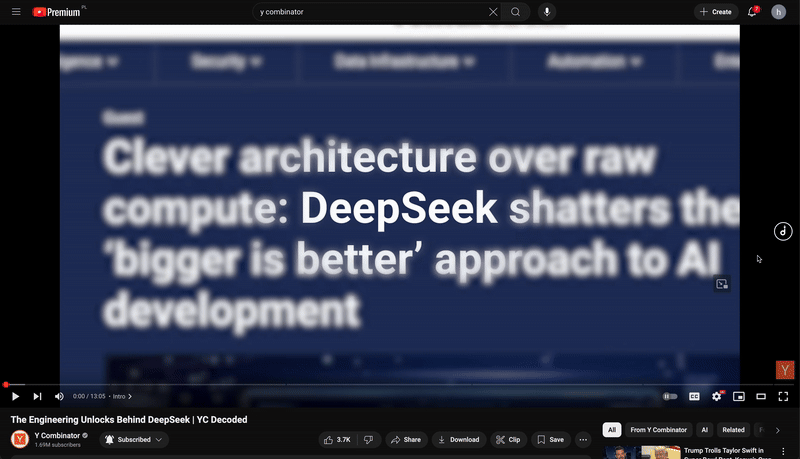The height and width of the screenshot is (459, 800).
Task: Click the search magnifier button
Action: pos(515,12)
